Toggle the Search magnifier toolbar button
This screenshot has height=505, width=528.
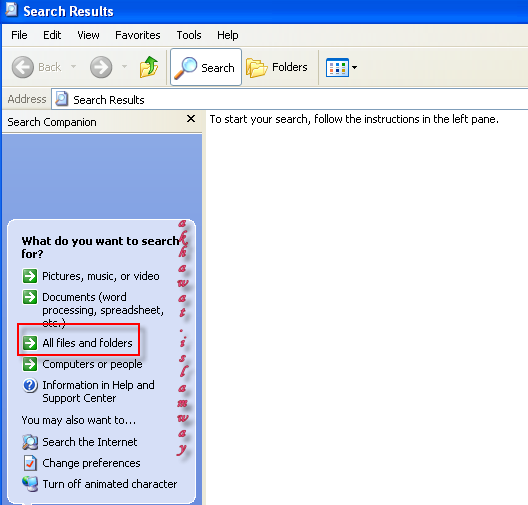pyautogui.click(x=206, y=67)
